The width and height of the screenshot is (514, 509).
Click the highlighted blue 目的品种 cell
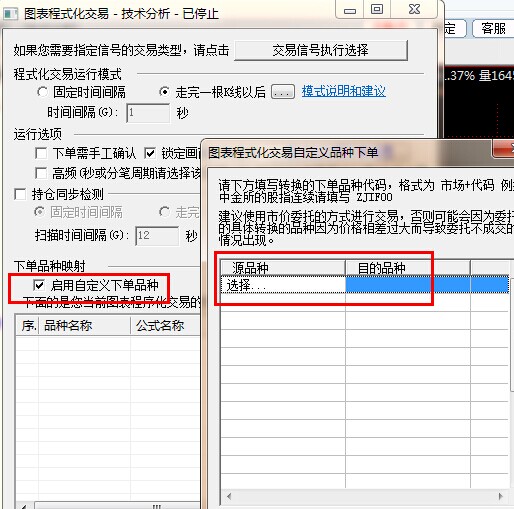[408, 285]
